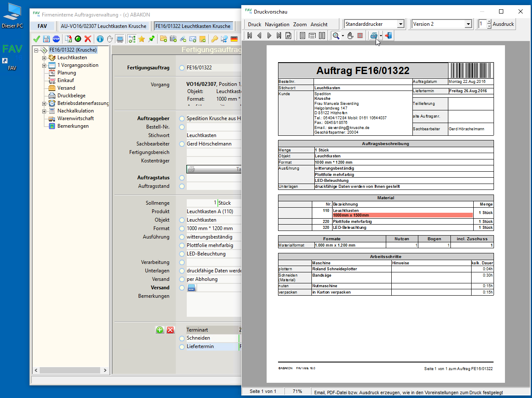The width and height of the screenshot is (532, 398).
Task: Click the go-to-page number icon
Action: point(289,36)
